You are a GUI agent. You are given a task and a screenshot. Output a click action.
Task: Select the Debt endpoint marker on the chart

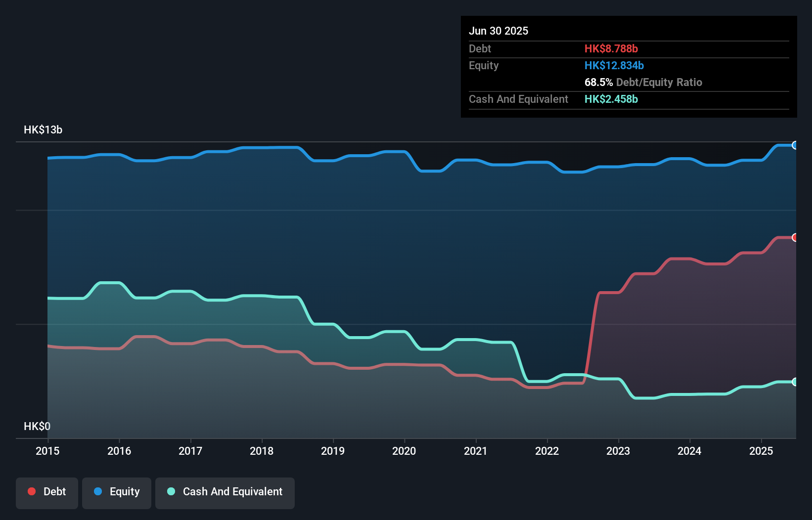(795, 238)
